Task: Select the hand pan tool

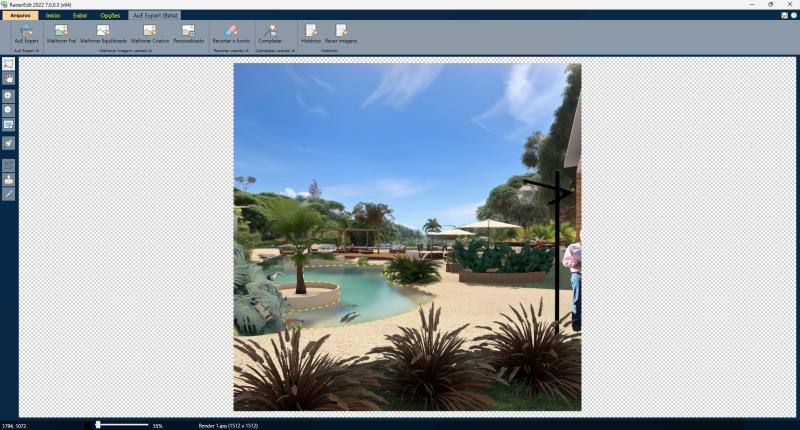Action: 9,77
